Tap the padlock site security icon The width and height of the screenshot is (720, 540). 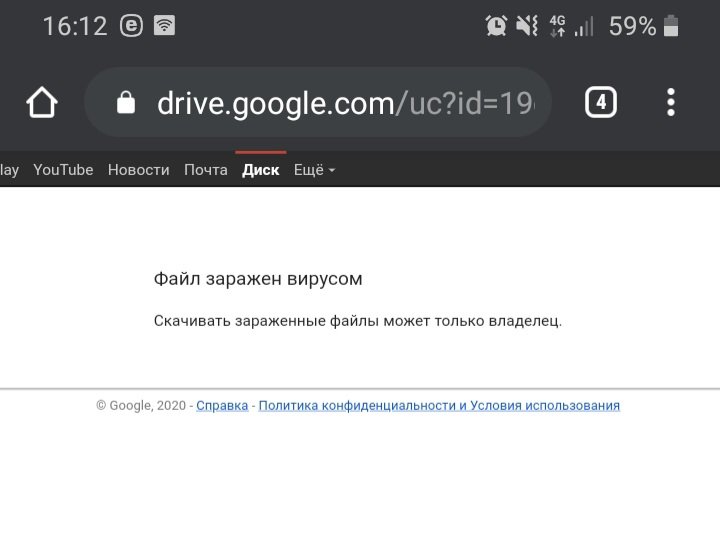click(125, 102)
